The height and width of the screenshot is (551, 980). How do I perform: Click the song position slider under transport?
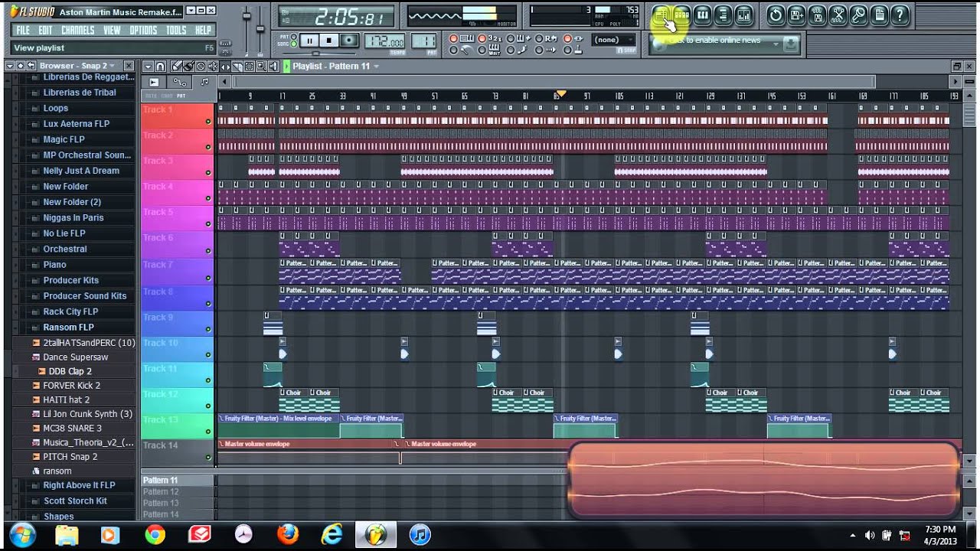pos(320,53)
